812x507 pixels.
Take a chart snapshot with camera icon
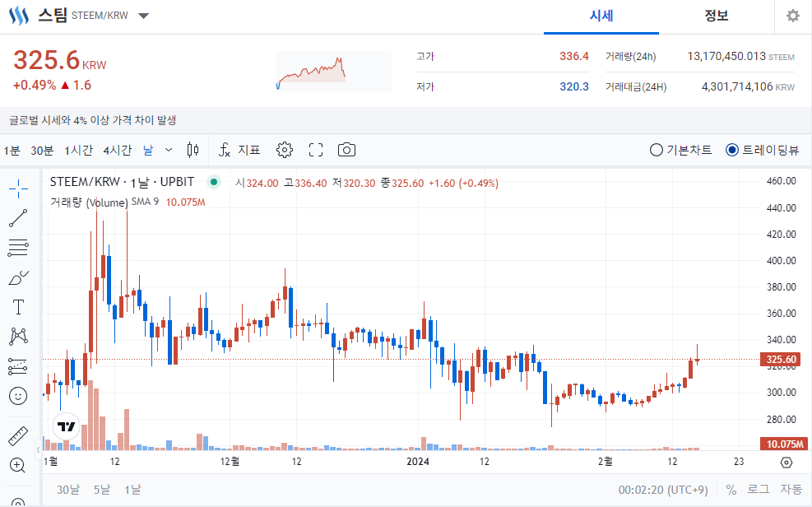coord(347,150)
